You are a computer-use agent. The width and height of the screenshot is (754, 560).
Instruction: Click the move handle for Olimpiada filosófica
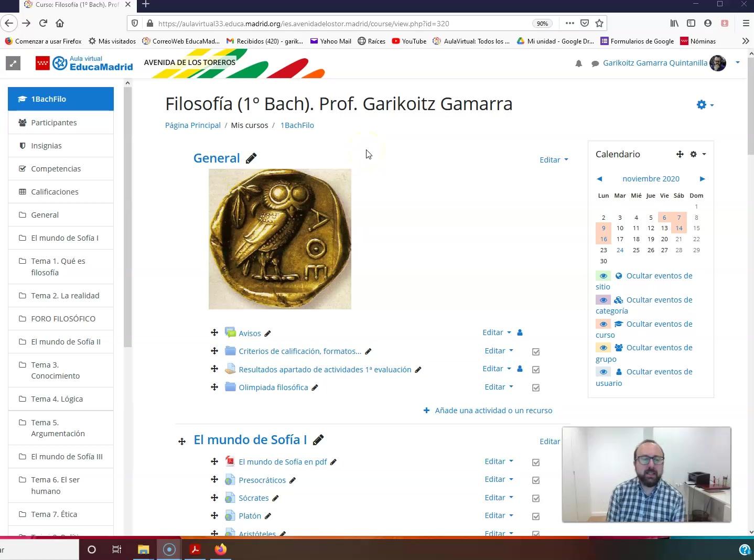(x=214, y=387)
